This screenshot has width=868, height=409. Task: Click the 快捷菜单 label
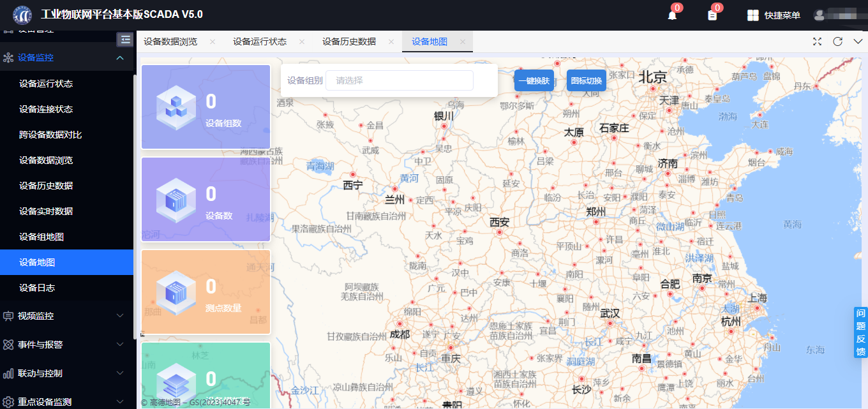(x=782, y=15)
